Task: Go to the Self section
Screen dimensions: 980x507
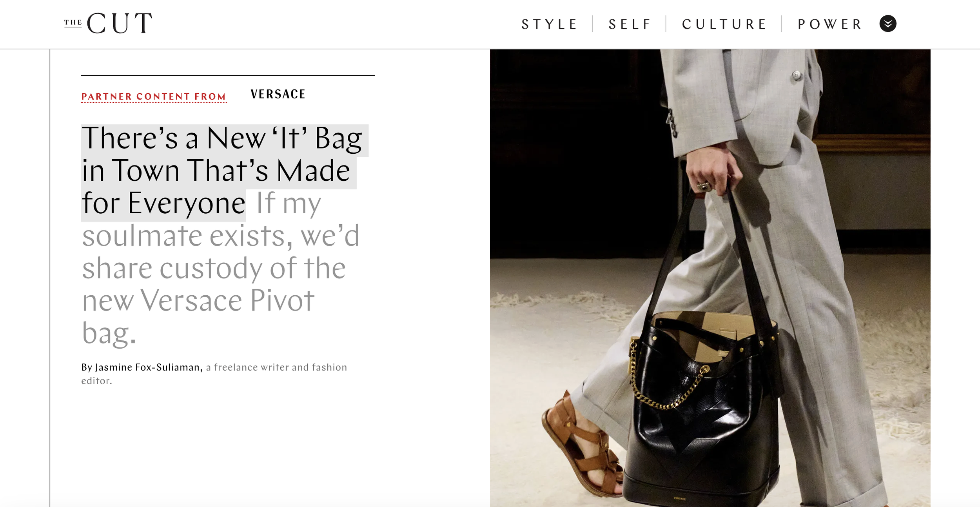Action: click(x=630, y=24)
